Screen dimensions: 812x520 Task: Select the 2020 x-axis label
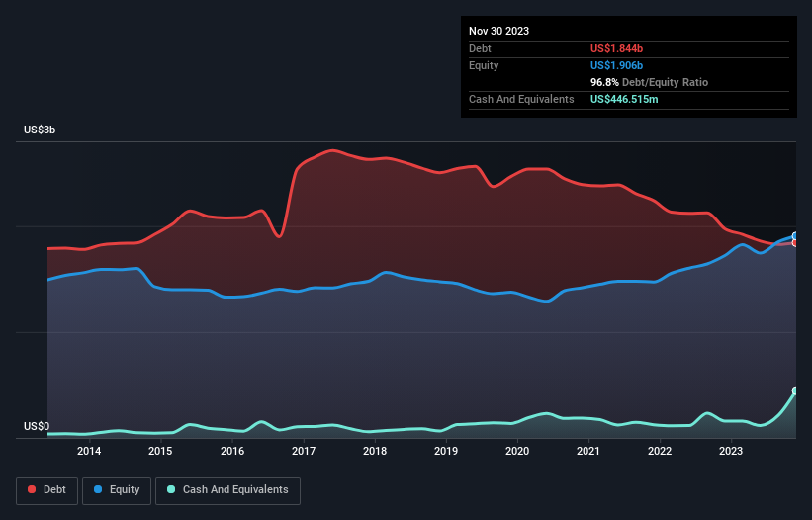point(517,452)
